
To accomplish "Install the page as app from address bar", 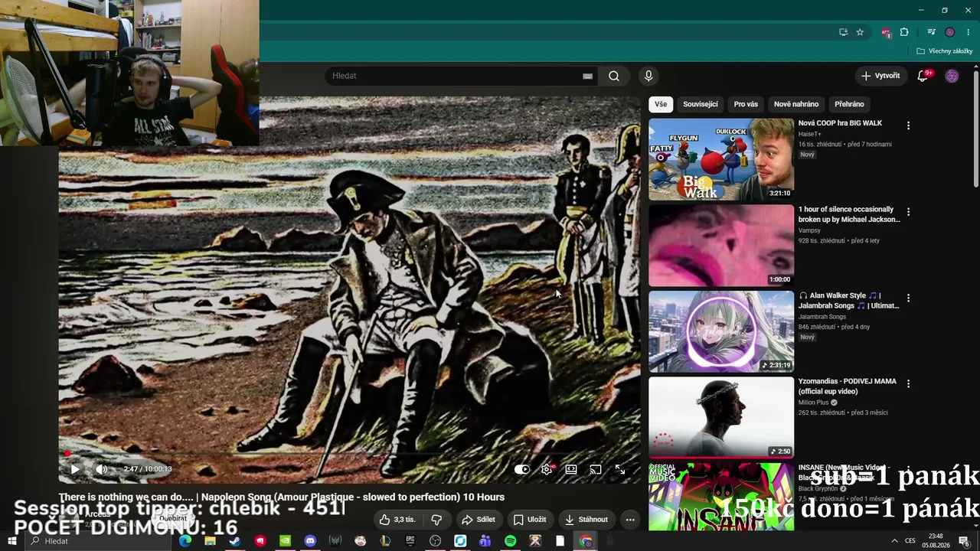I will click(x=843, y=32).
